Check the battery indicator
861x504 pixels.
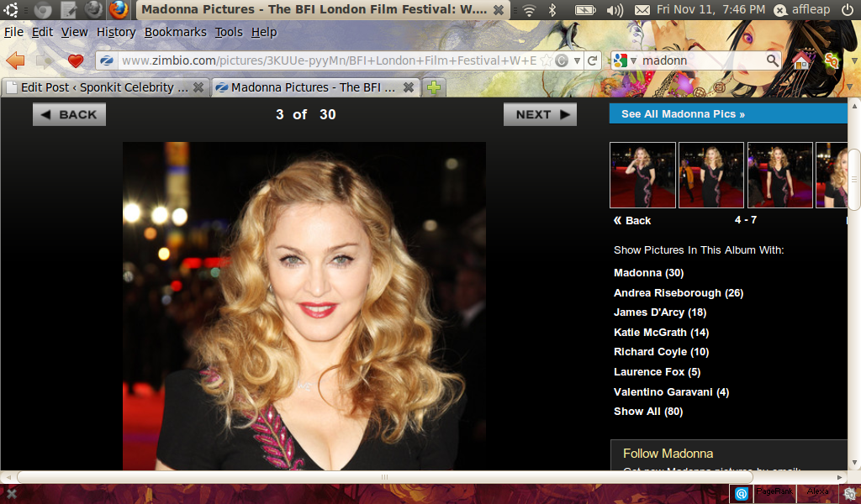(x=585, y=10)
